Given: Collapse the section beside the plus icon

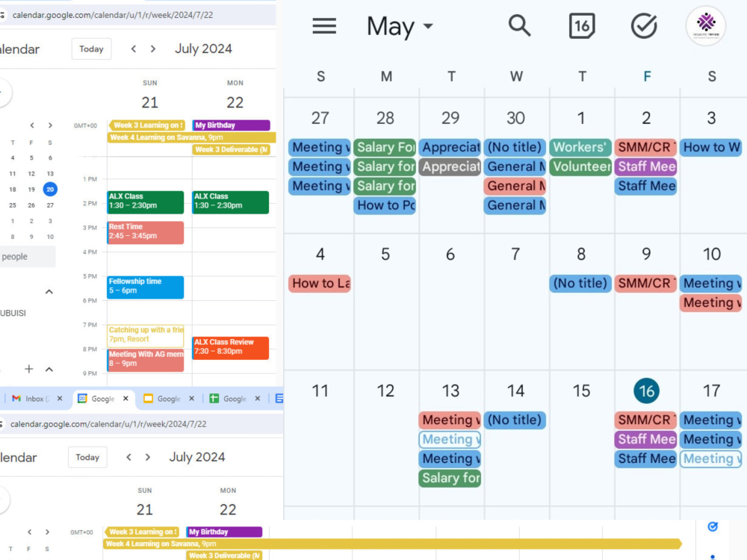Looking at the screenshot, I should 49,369.
